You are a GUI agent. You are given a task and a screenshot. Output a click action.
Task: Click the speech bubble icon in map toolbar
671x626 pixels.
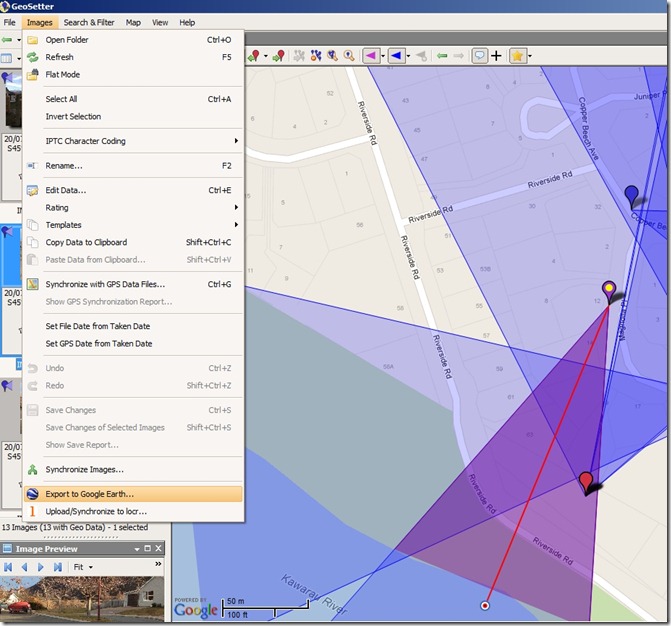(479, 56)
